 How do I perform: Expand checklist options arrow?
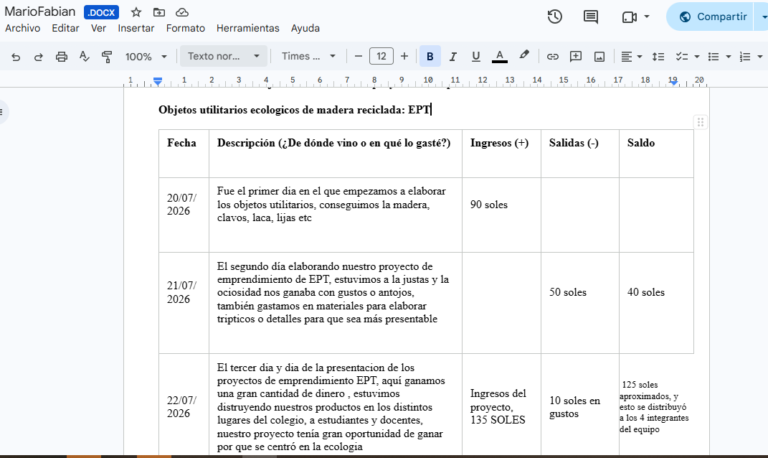point(696,57)
